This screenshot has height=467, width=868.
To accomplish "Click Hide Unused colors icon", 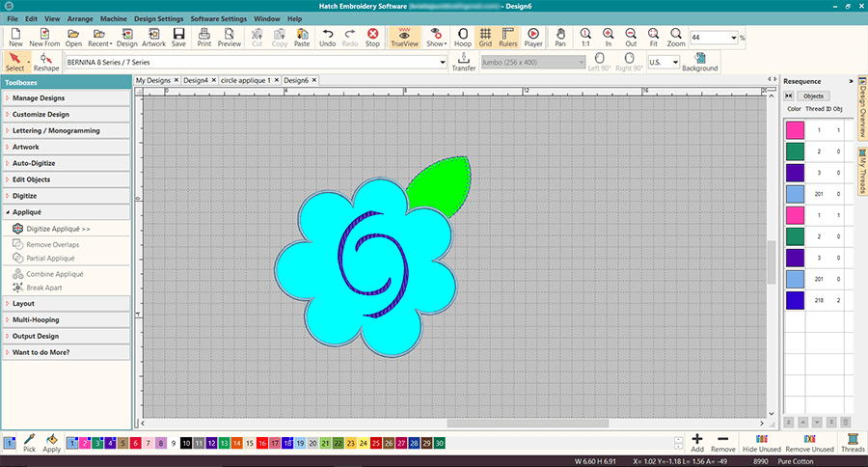I will point(762,443).
